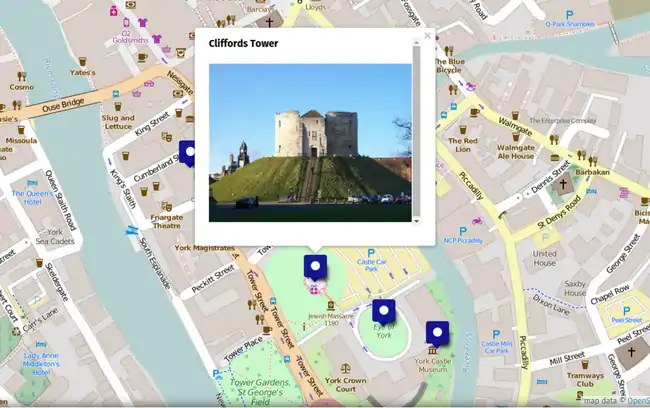Click the Yates's pub icon
Screen dimensions: 650x408
(x=82, y=60)
